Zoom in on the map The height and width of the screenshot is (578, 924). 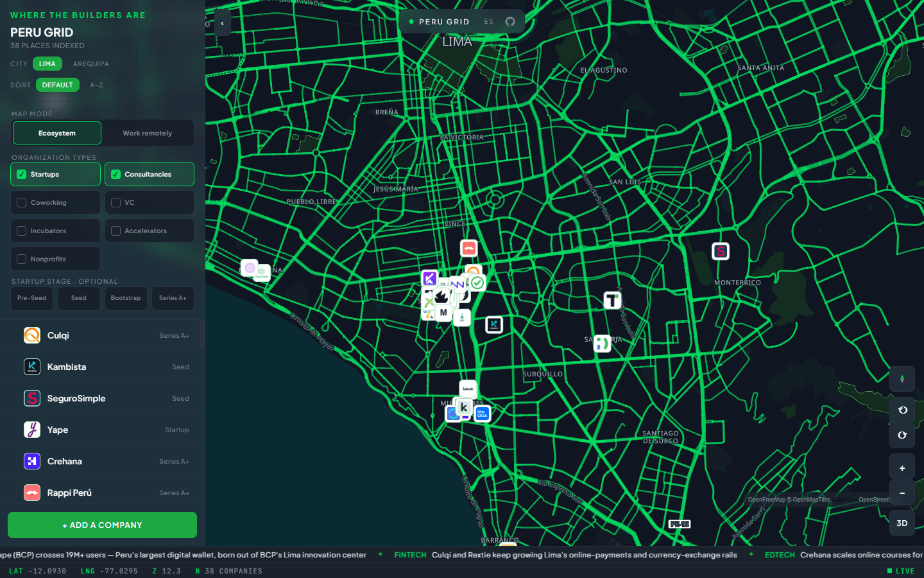(x=902, y=468)
